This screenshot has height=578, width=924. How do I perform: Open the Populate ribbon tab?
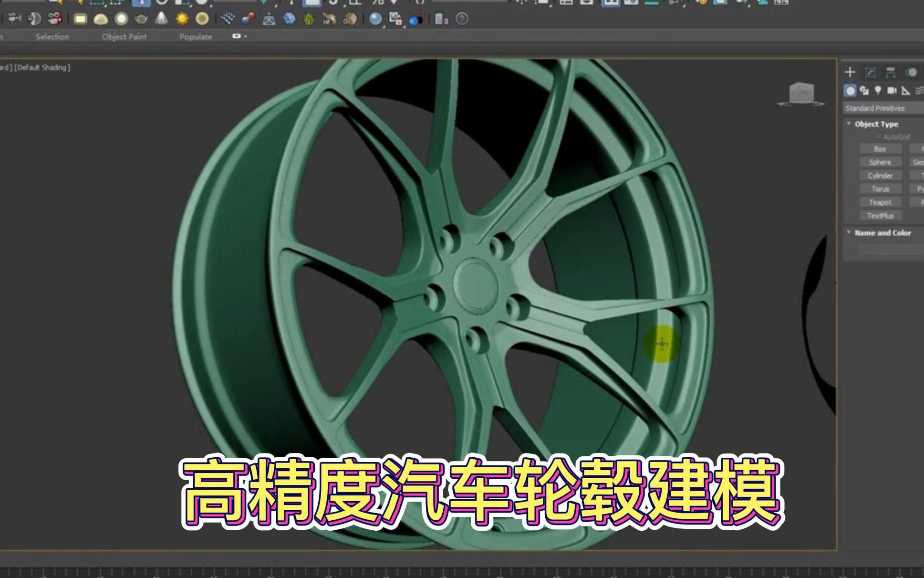(196, 36)
